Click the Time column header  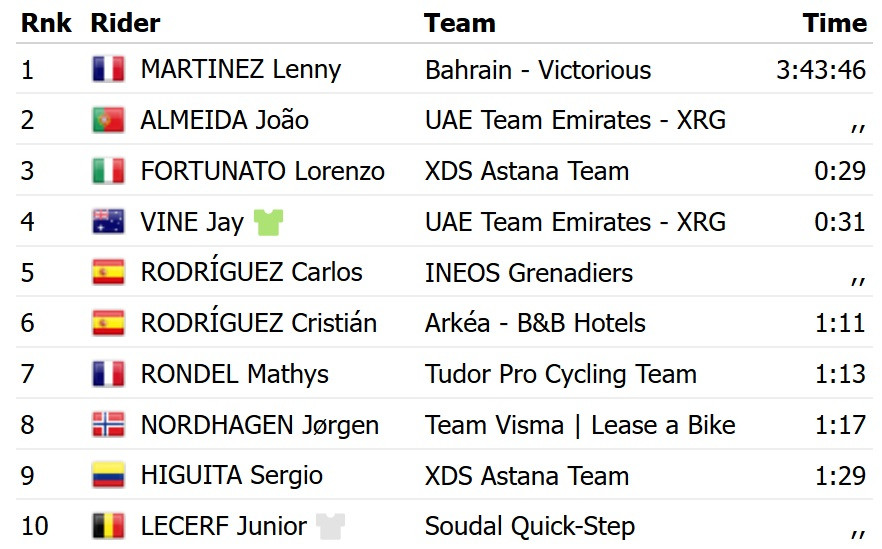pos(834,23)
